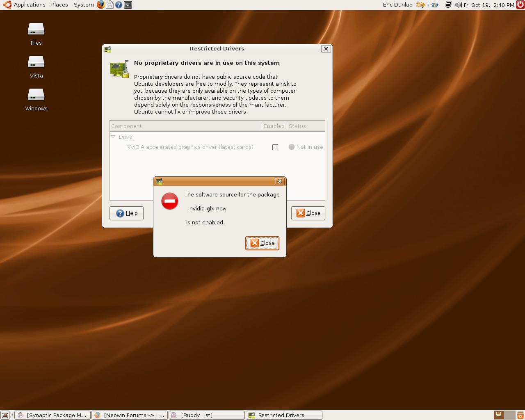Close the nvidia-glx-new warning dialog
525x420 pixels.
[262, 243]
